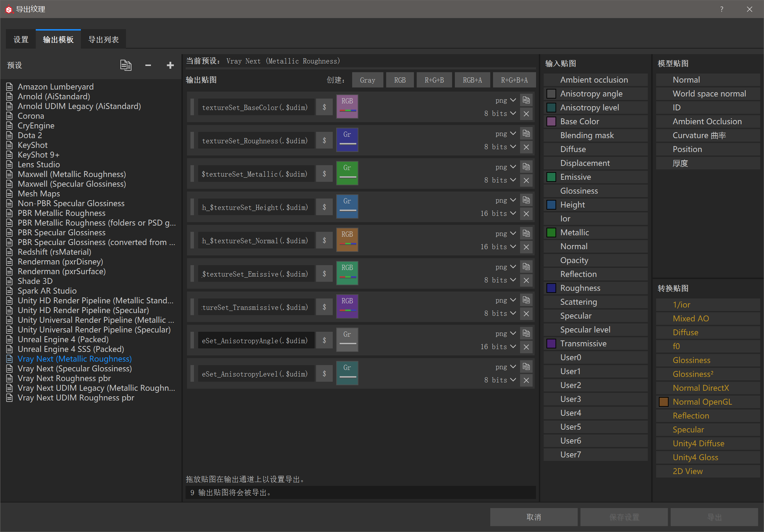The image size is (764, 532).
Task: Duplicate the Roughness output map
Action: [526, 134]
